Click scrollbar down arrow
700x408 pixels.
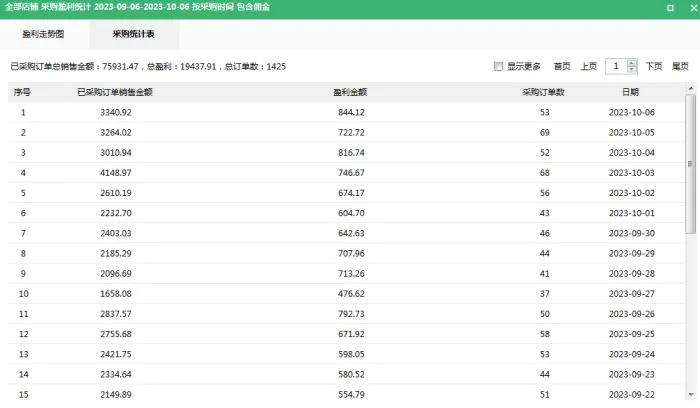[x=691, y=395]
